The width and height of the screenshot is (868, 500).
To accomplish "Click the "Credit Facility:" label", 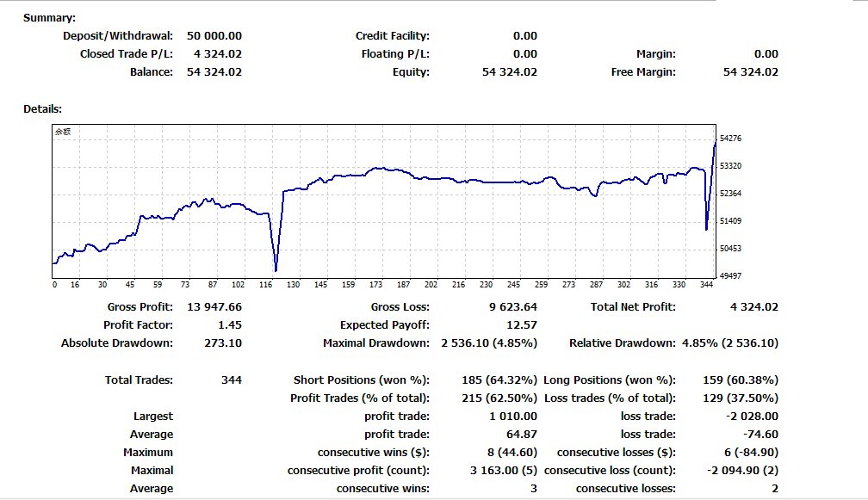I will (393, 36).
